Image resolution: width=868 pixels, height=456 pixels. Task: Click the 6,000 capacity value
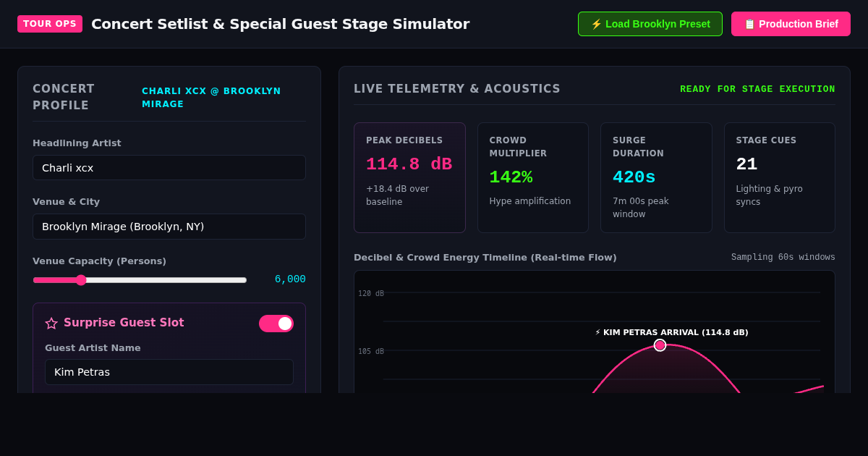290,279
